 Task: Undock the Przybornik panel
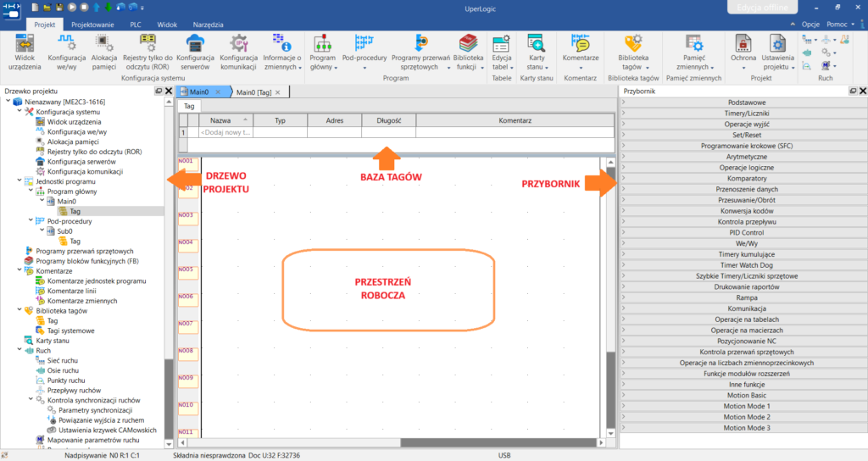click(x=853, y=91)
